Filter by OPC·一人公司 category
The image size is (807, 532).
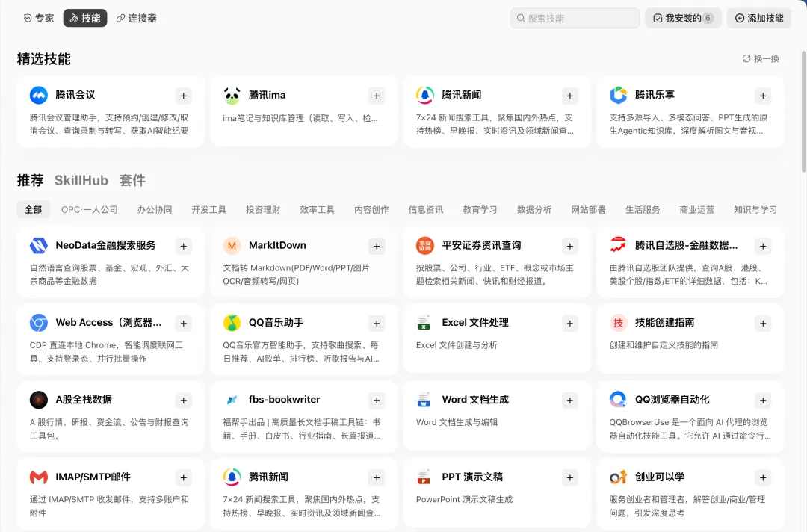[90, 209]
